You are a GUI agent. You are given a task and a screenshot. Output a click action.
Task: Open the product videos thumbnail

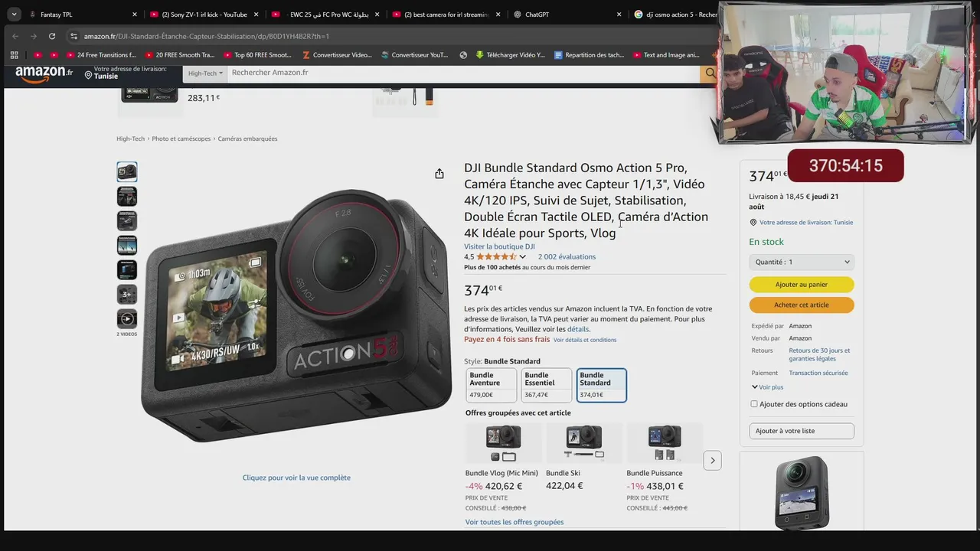127,318
